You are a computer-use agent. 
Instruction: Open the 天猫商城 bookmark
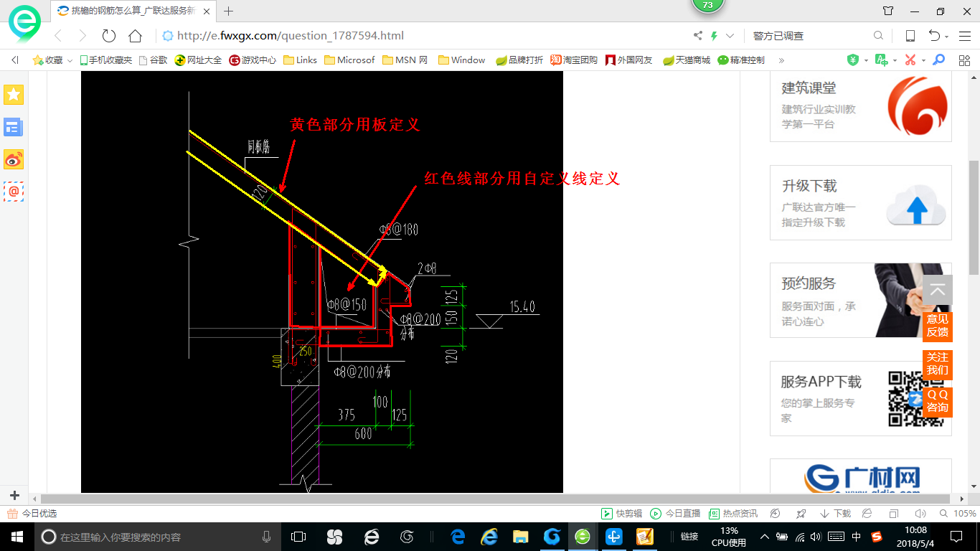687,60
